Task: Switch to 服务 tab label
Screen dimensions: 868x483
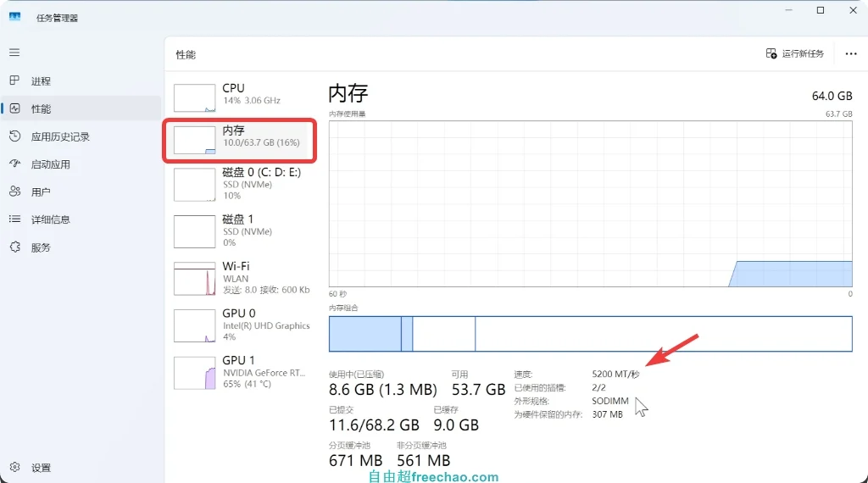Action: [41, 247]
